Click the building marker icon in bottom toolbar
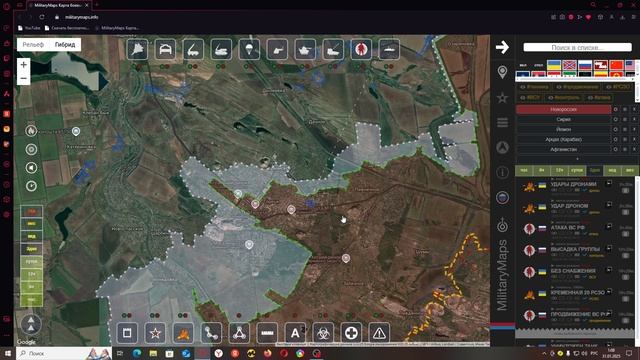The width and height of the screenshot is (640, 360). click(127, 333)
